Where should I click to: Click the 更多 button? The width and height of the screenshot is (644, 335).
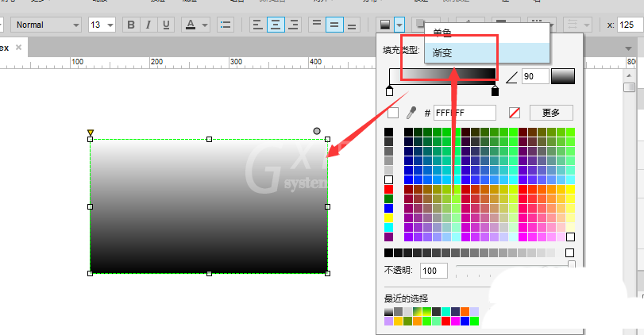pyautogui.click(x=551, y=113)
